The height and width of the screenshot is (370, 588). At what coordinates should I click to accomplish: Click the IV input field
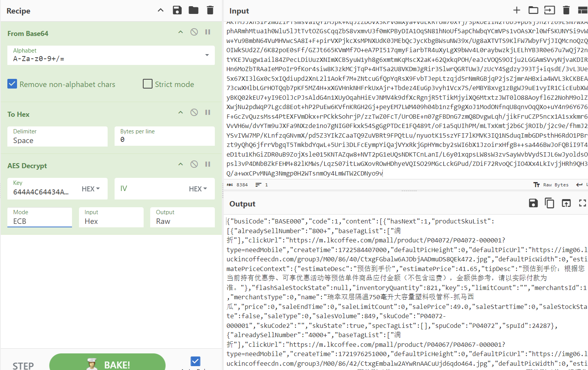[149, 189]
